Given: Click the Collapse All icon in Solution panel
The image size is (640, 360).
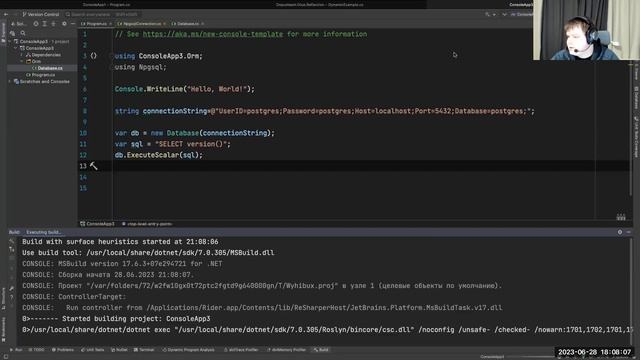Looking at the screenshot, I should 53,24.
